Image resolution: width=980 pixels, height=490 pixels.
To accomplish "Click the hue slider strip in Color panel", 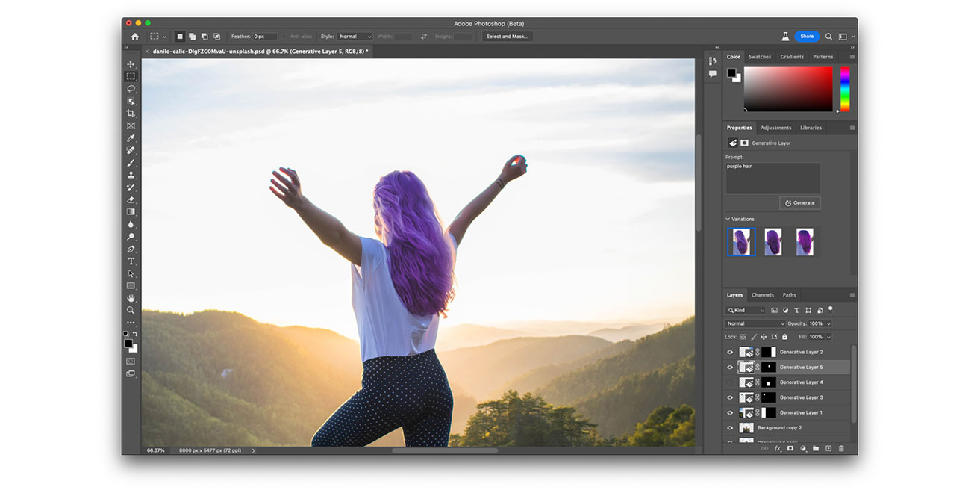I will [x=845, y=89].
